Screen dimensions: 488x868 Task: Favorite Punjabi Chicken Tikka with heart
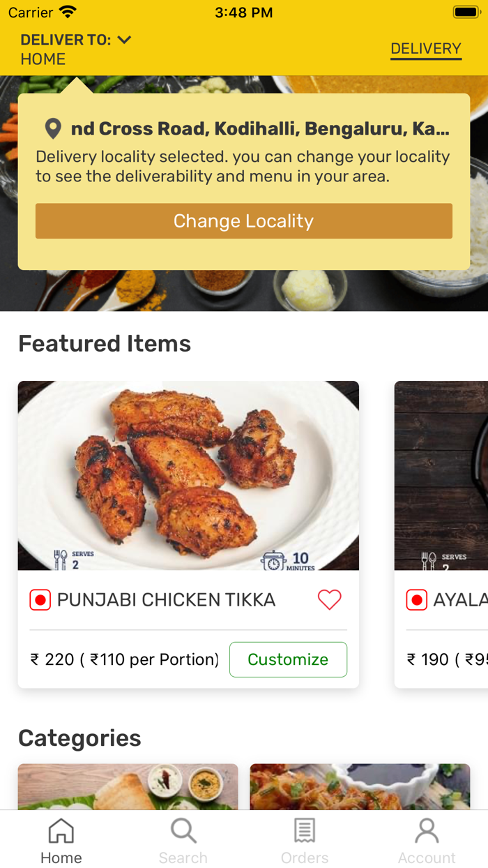(329, 600)
